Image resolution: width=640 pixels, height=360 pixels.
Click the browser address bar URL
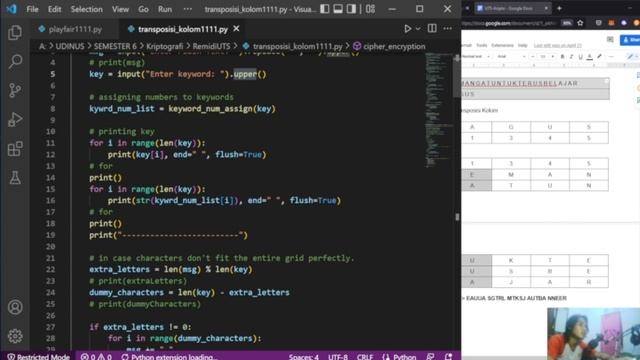[x=510, y=23]
